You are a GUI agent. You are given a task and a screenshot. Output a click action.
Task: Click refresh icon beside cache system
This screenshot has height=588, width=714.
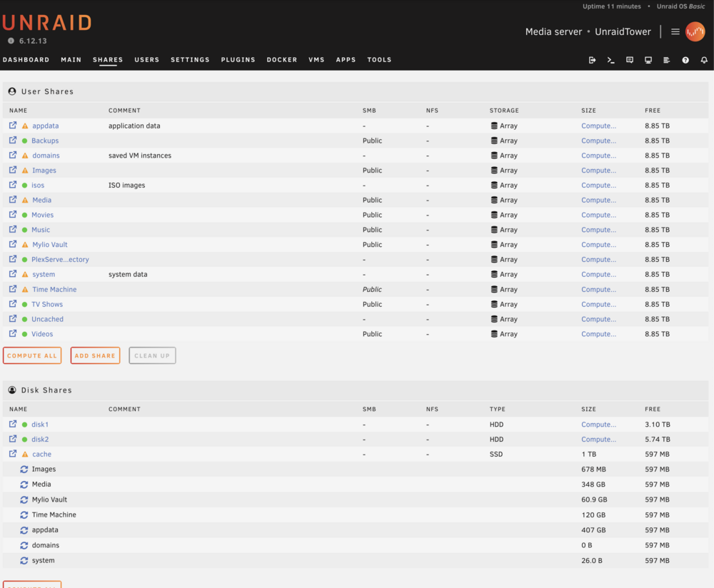pos(24,561)
